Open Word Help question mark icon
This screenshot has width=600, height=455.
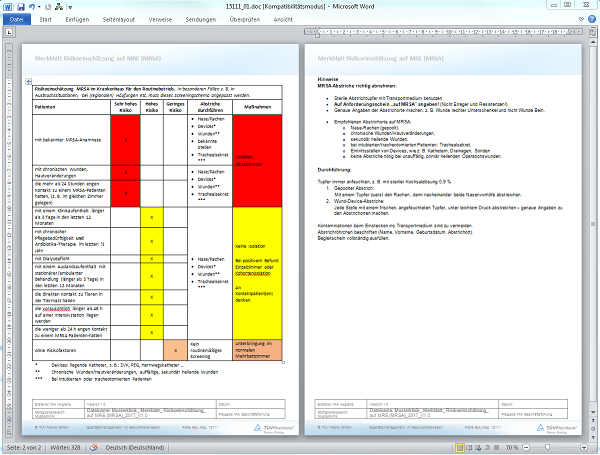591,18
